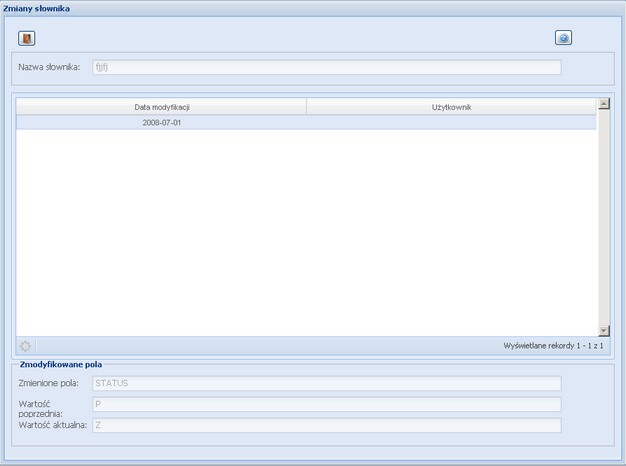Click the grid refresh icon below the table

26,346
